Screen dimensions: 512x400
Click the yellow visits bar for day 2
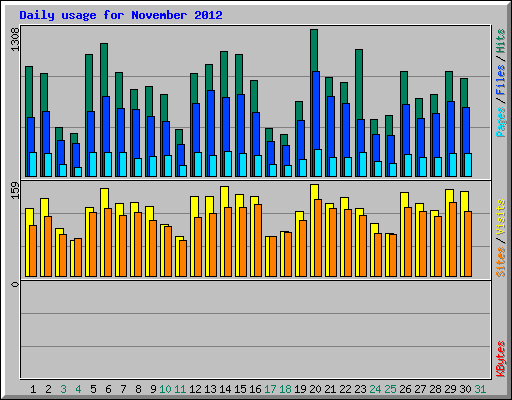(43, 207)
